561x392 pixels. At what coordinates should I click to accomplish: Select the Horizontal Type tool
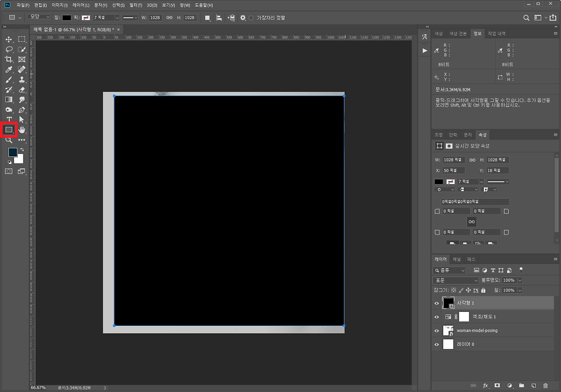click(x=9, y=120)
